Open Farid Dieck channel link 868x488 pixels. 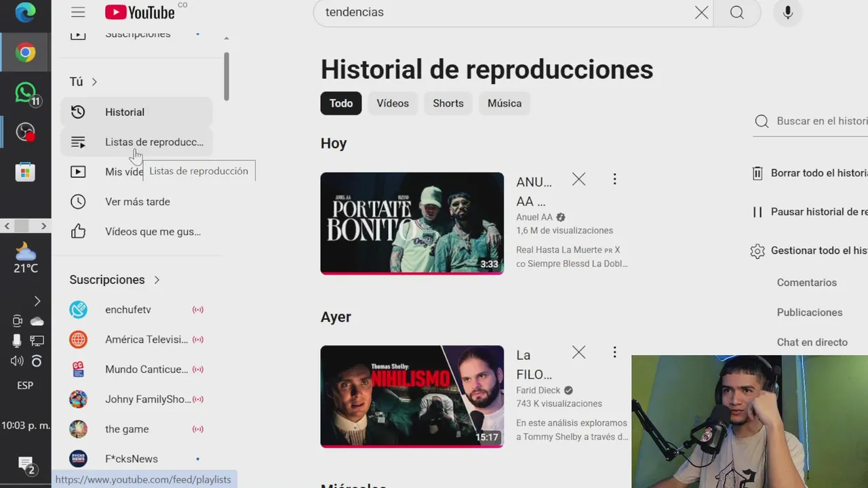[x=538, y=390]
